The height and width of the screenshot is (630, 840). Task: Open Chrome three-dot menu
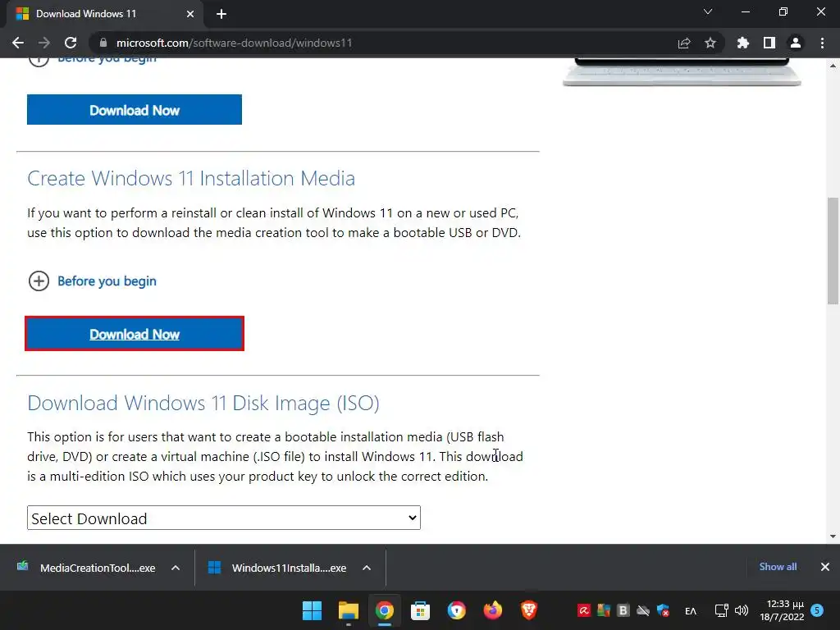(x=822, y=43)
